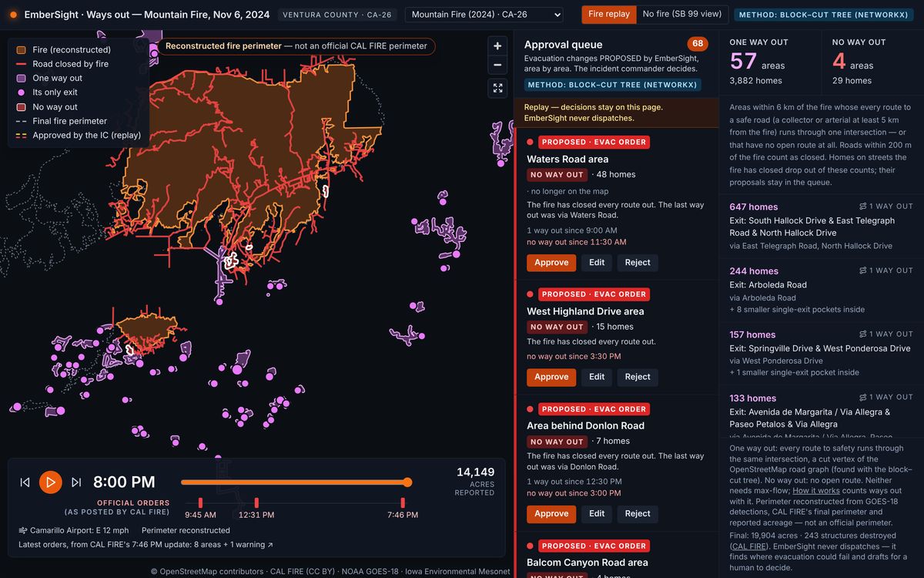Play the fire replay
This screenshot has height=578, width=924.
[51, 482]
